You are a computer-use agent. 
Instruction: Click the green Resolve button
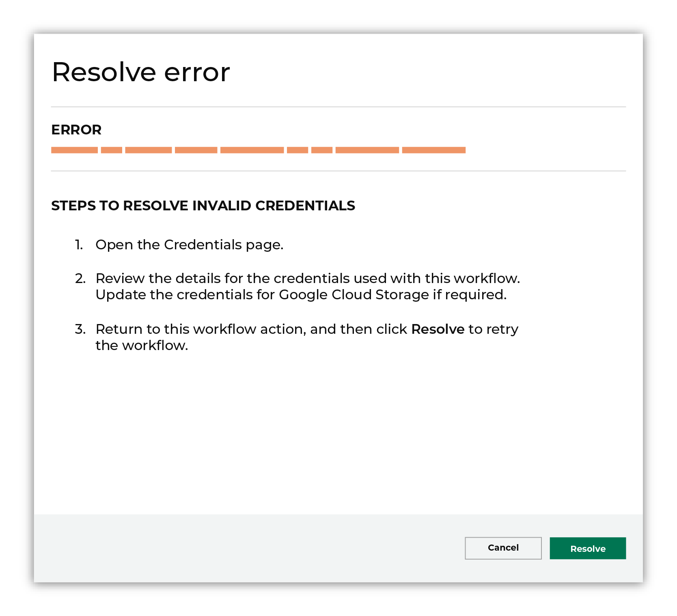(588, 548)
